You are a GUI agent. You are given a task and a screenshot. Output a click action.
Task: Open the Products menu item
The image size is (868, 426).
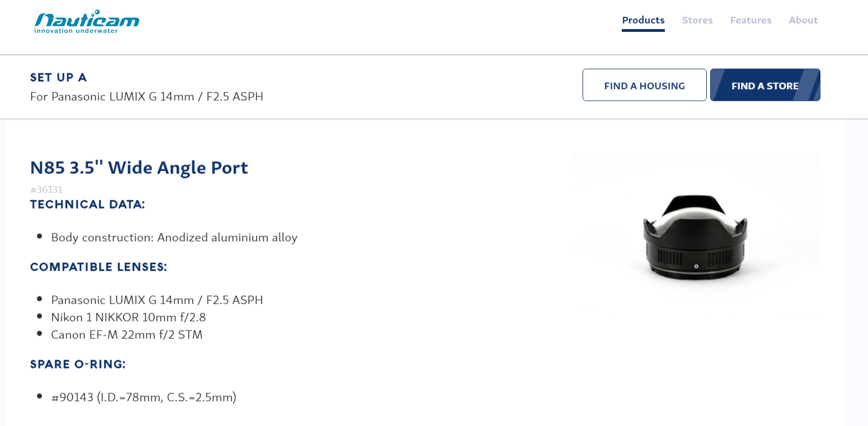pyautogui.click(x=643, y=20)
